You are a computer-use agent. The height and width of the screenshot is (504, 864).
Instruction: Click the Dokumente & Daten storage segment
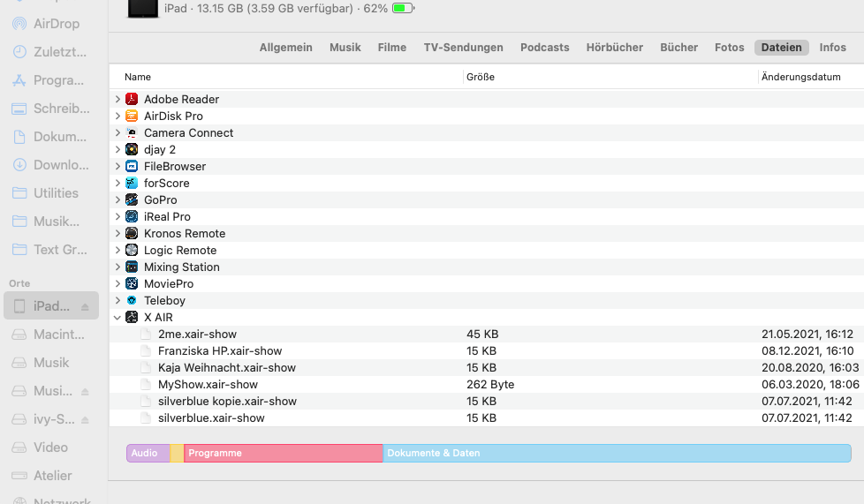pyautogui.click(x=618, y=454)
